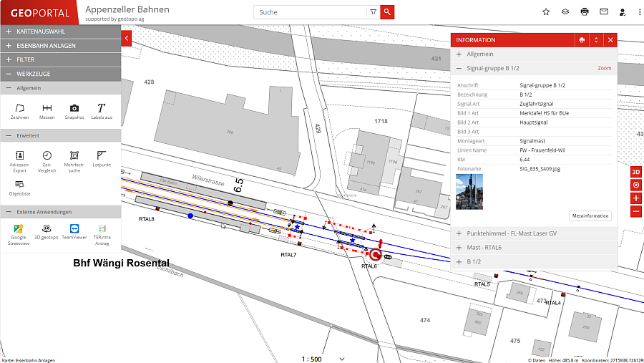Click the RTAL7 mast label on map
Image resolution: width=644 pixels, height=363 pixels.
pos(288,255)
